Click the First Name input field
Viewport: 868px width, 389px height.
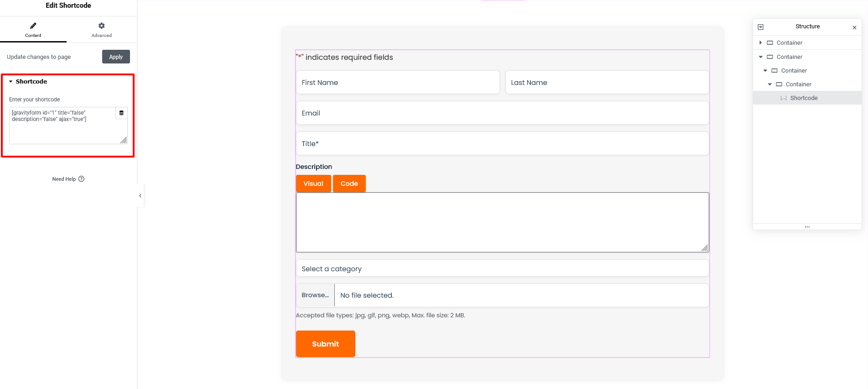coord(398,83)
